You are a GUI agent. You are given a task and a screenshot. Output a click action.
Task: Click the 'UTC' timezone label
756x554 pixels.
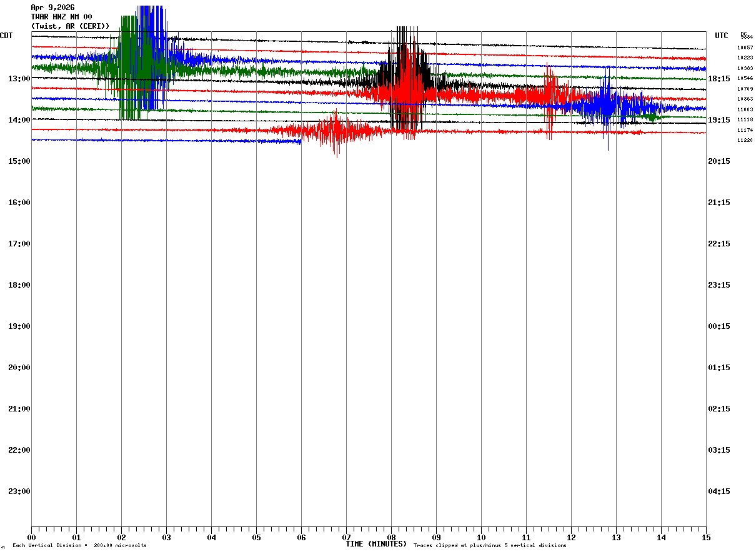722,36
